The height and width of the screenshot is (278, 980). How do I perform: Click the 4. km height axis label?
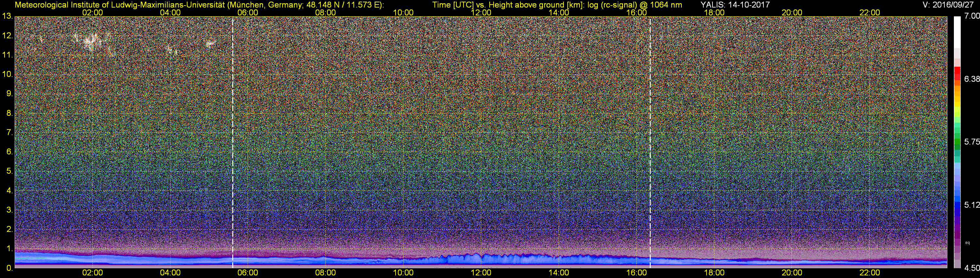[9, 190]
